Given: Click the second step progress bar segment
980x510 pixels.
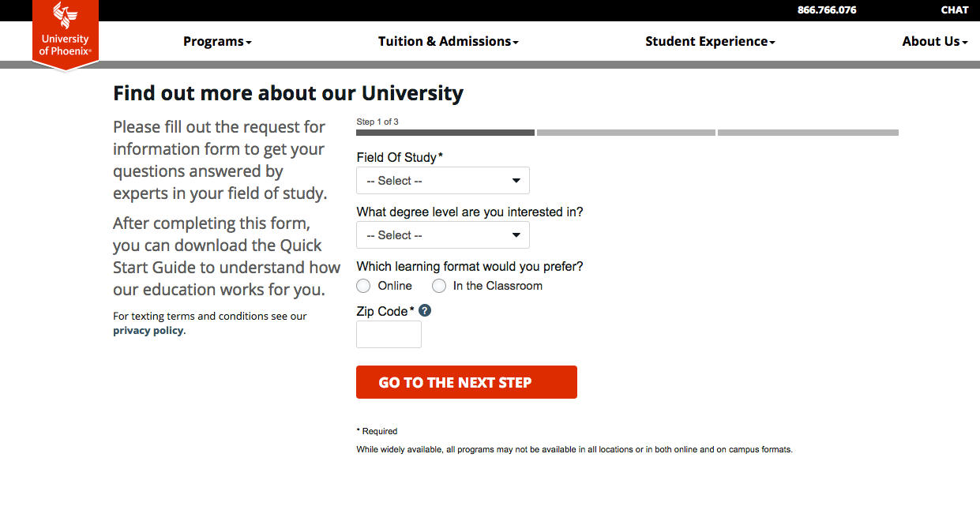Looking at the screenshot, I should tap(625, 133).
